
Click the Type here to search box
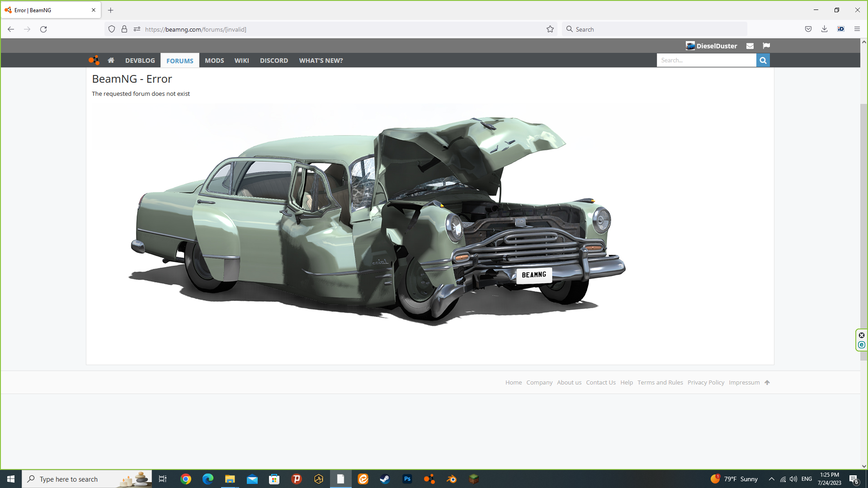pyautogui.click(x=87, y=479)
